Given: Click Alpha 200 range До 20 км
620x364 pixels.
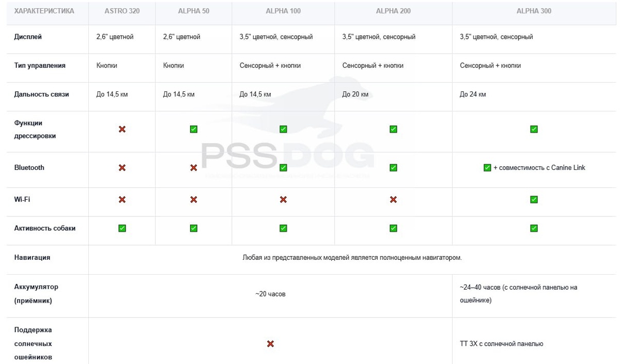Looking at the screenshot, I should tap(355, 94).
